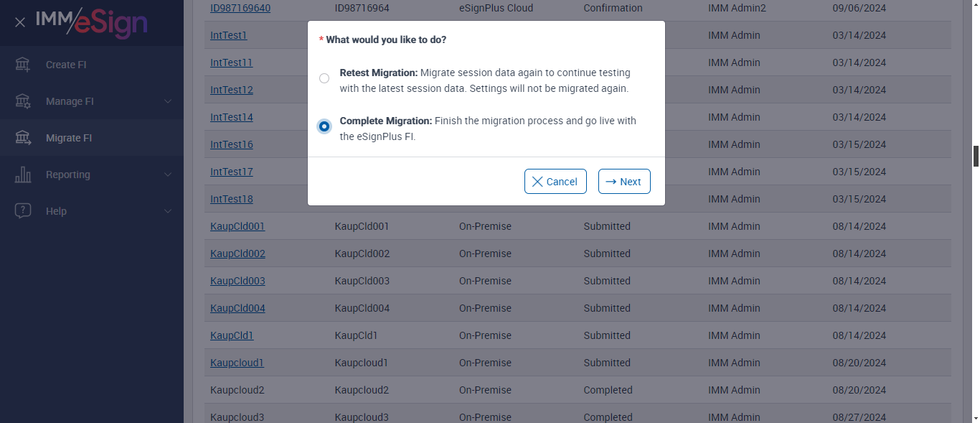Click the Help question bubble icon
Viewport: 980px width, 423px height.
(x=23, y=211)
